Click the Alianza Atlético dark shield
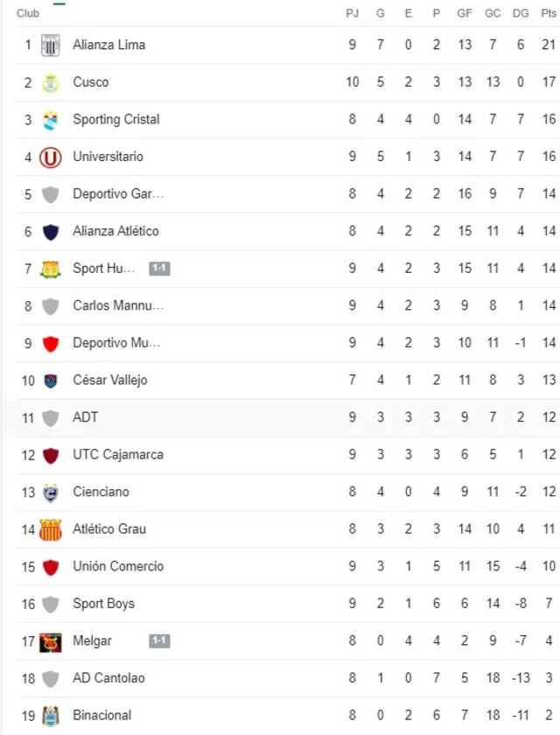This screenshot has height=735, width=560. tap(51, 232)
